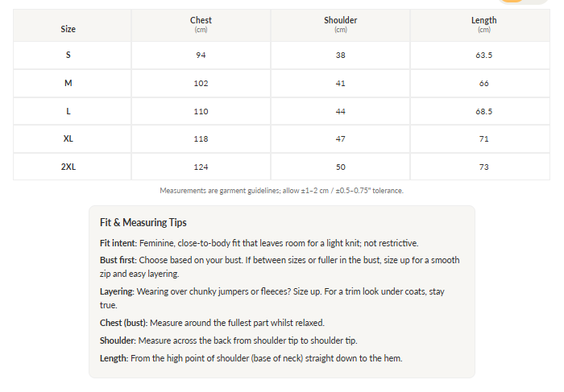The image size is (564, 392).
Task: Select the 2XL size row label
Action: click(68, 167)
